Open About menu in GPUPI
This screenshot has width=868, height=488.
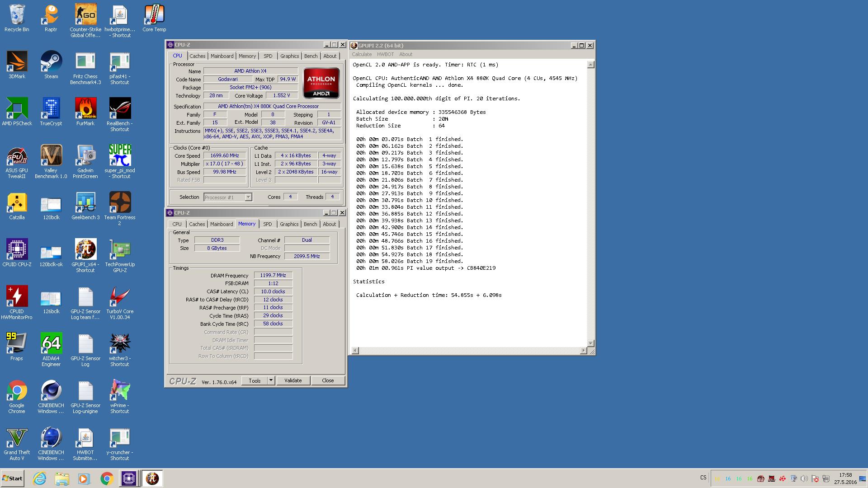click(x=406, y=54)
